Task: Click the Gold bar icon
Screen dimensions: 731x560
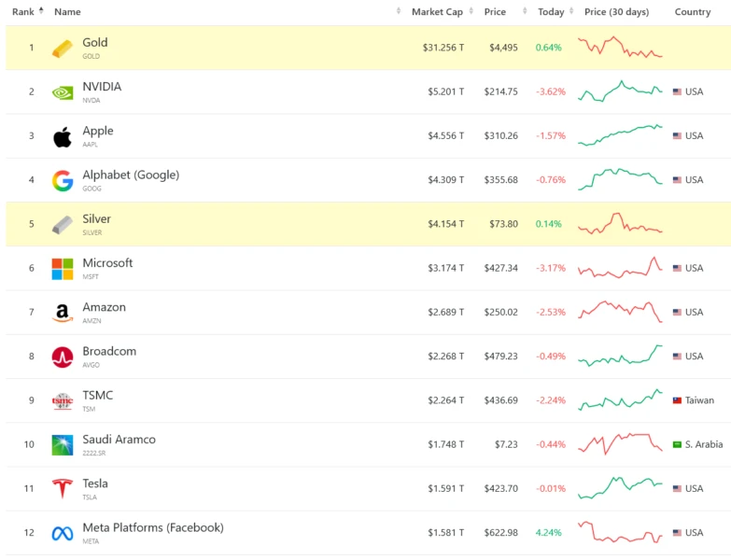Action: coord(62,49)
